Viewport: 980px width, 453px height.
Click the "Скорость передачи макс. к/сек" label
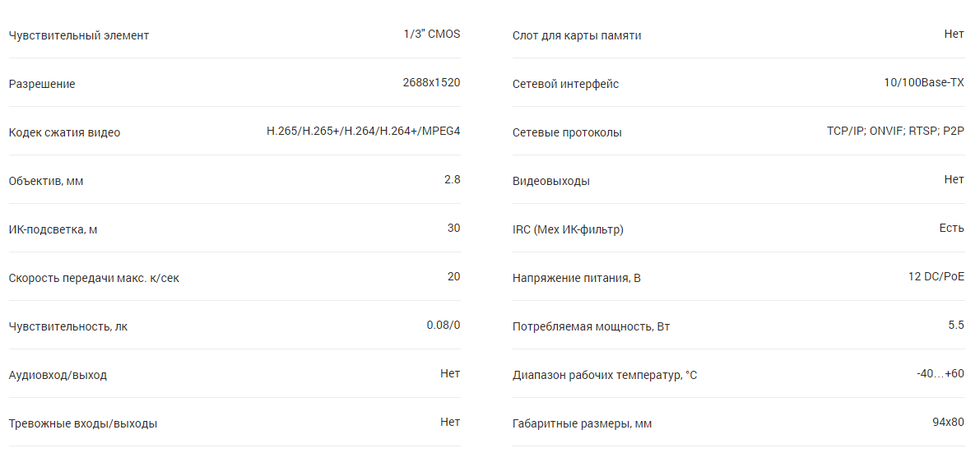pyautogui.click(x=94, y=278)
